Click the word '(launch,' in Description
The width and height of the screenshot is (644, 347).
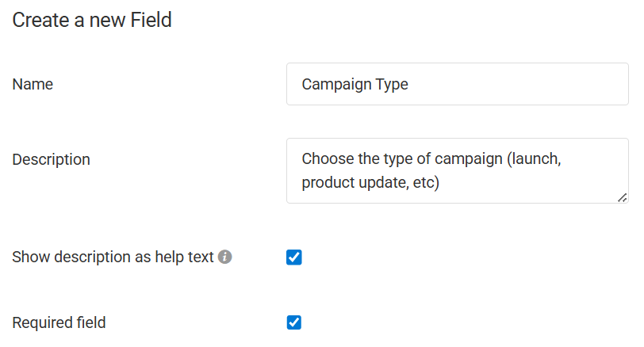pyautogui.click(x=534, y=158)
